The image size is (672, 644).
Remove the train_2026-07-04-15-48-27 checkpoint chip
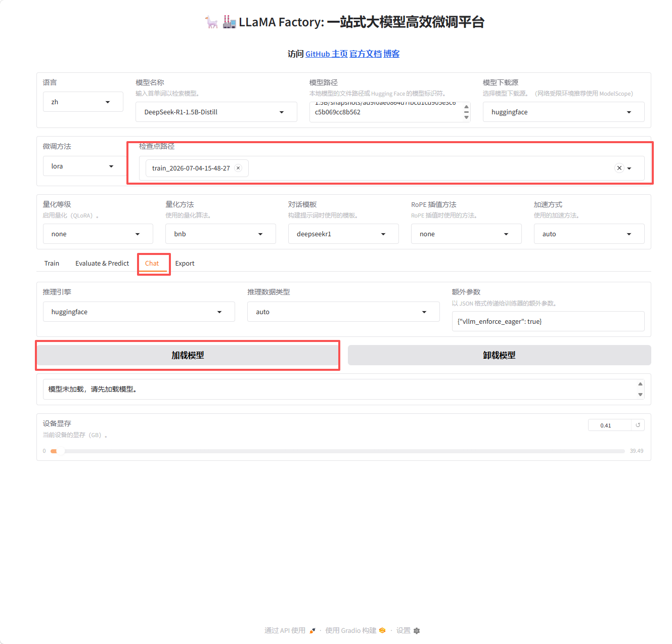238,168
